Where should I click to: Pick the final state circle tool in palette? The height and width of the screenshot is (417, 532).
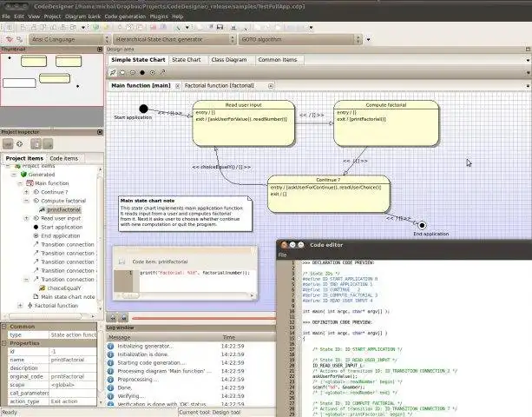click(153, 72)
